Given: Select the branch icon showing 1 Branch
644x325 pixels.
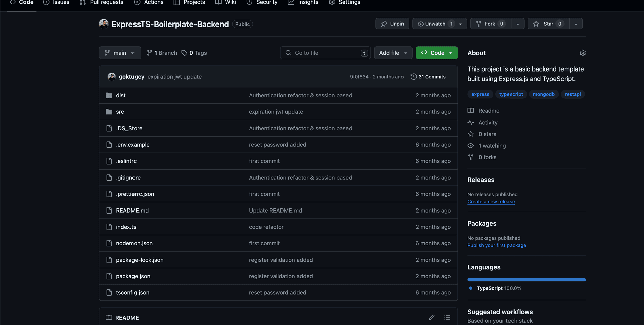Looking at the screenshot, I should tap(149, 53).
